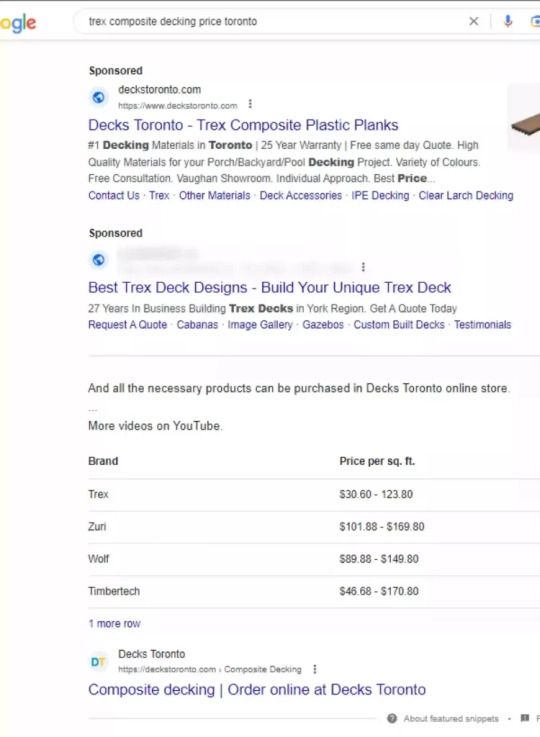Open the three-dot menu of the second sponsored ad
Screen dimensions: 540x737
363,267
